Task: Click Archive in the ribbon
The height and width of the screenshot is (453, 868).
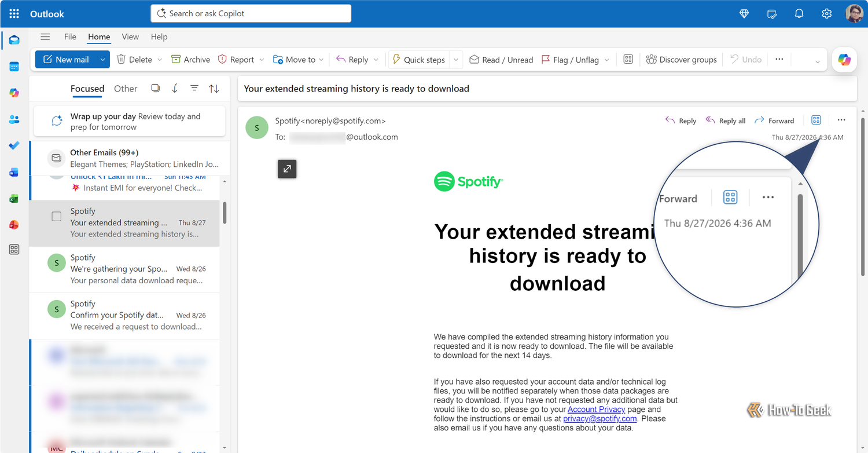Action: [x=190, y=59]
